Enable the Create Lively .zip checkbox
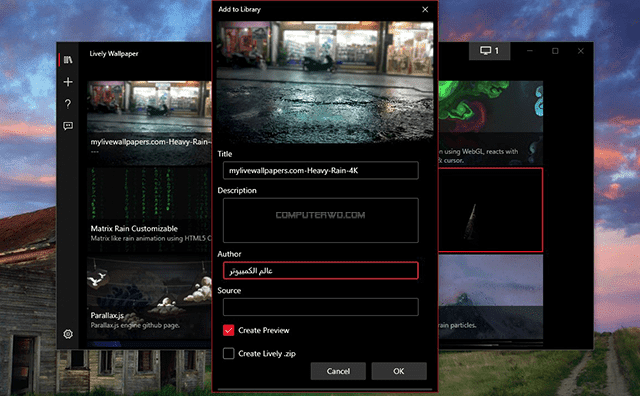Screen dimensions: 640x396 [229, 353]
